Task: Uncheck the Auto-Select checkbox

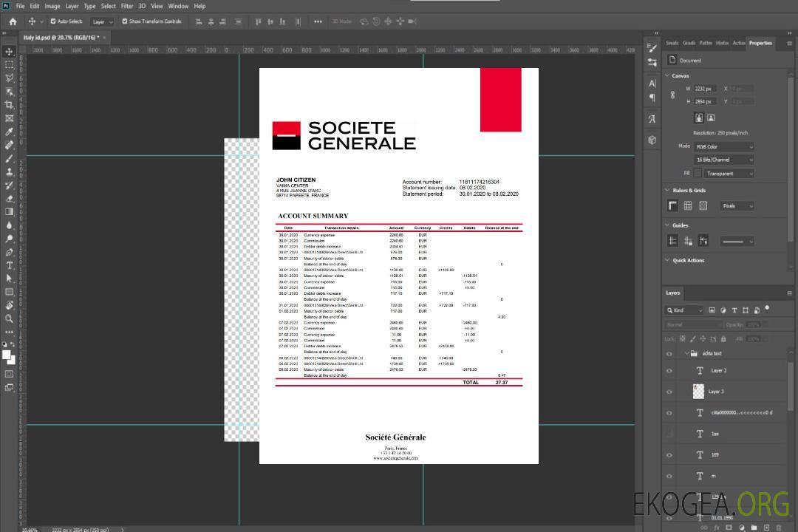Action: coord(53,21)
